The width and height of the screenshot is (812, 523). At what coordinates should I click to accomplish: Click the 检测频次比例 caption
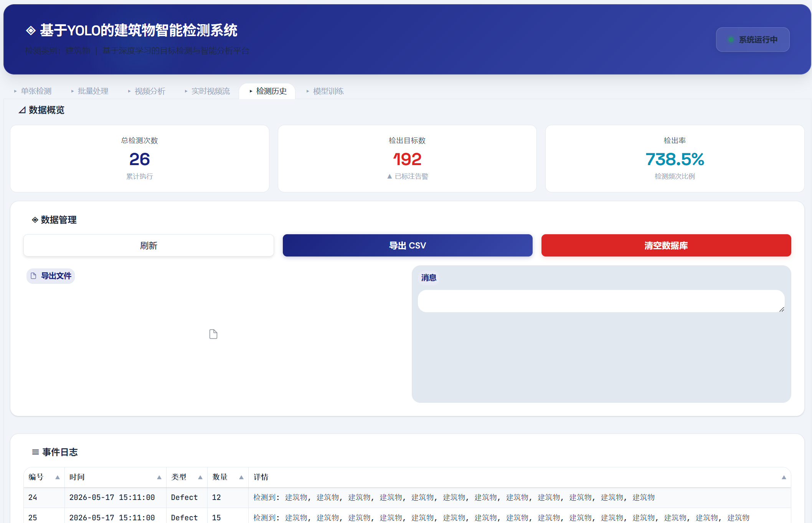coord(675,176)
